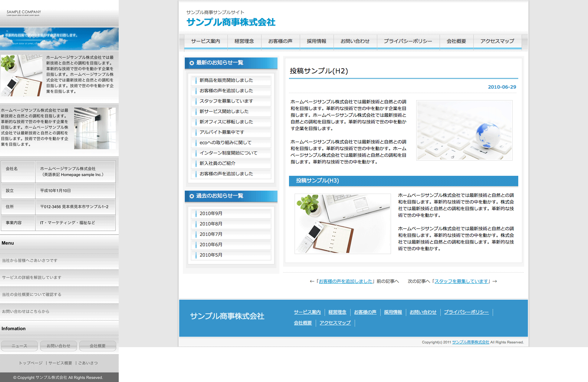The image size is (588, 382).
Task: Open news item ecoへの取り組みに関して
Action: (x=225, y=143)
